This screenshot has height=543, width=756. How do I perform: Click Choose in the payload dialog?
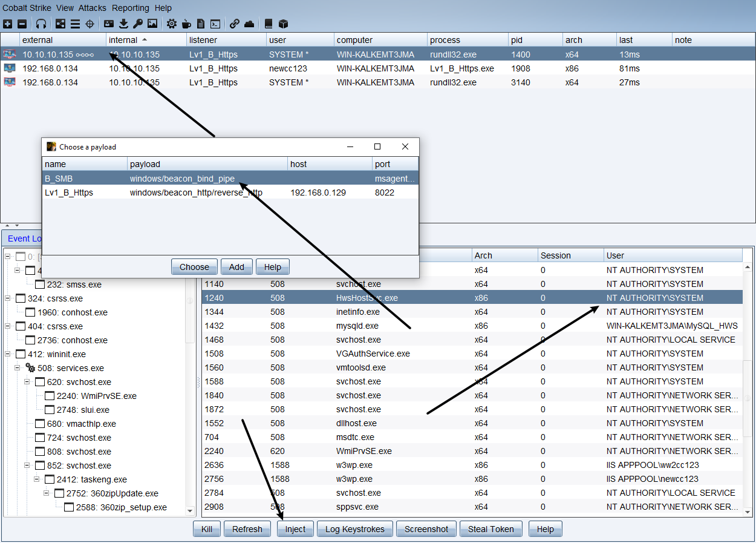point(194,267)
